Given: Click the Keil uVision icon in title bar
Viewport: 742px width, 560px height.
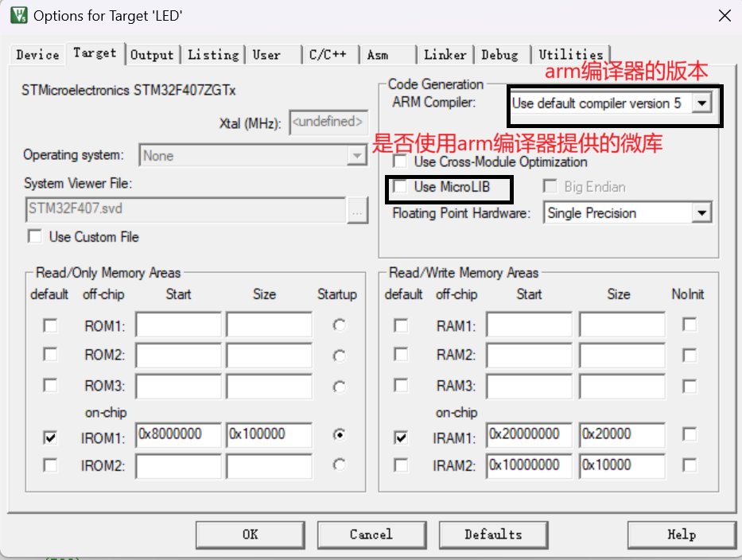Looking at the screenshot, I should [x=17, y=15].
